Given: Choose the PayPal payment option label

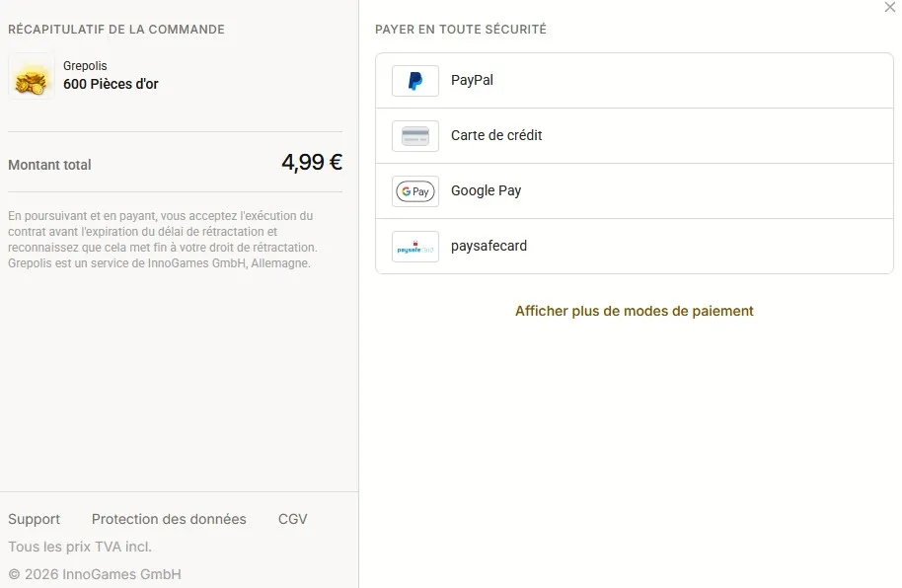Looking at the screenshot, I should [472, 80].
